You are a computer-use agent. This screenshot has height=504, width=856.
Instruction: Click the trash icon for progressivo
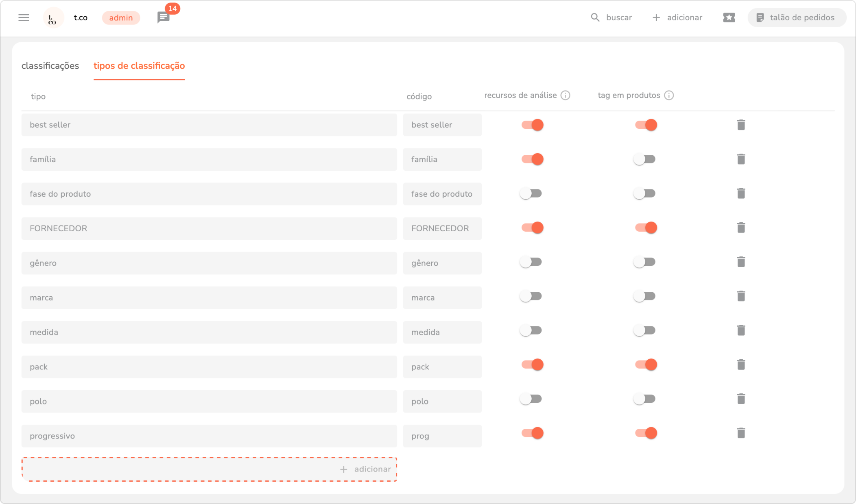point(741,433)
